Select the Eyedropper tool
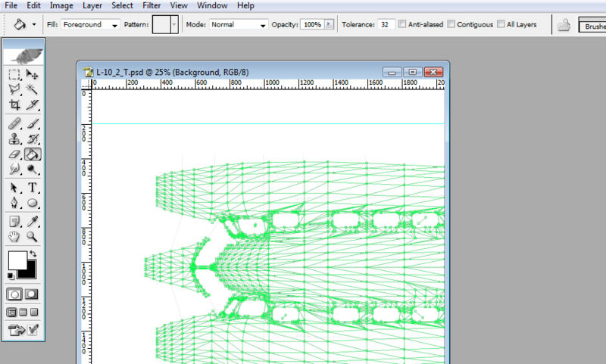 pos(32,222)
